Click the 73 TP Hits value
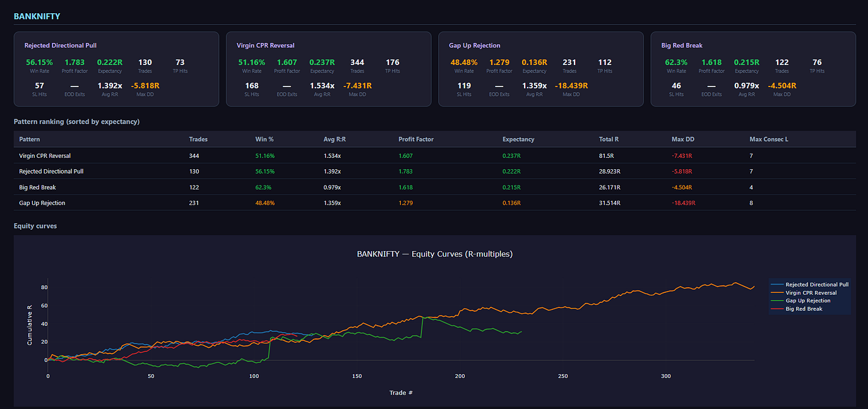The width and height of the screenshot is (868, 409). click(180, 62)
